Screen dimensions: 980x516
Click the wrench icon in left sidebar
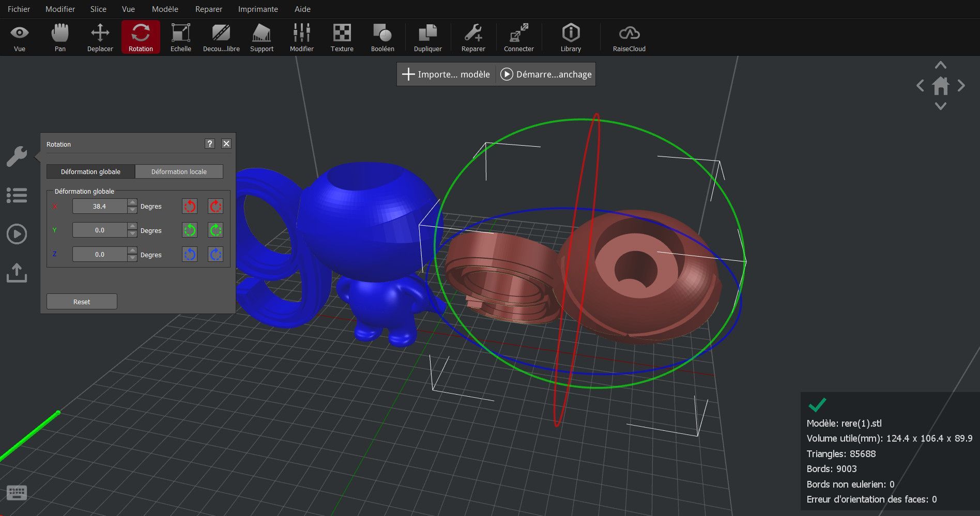[17, 157]
